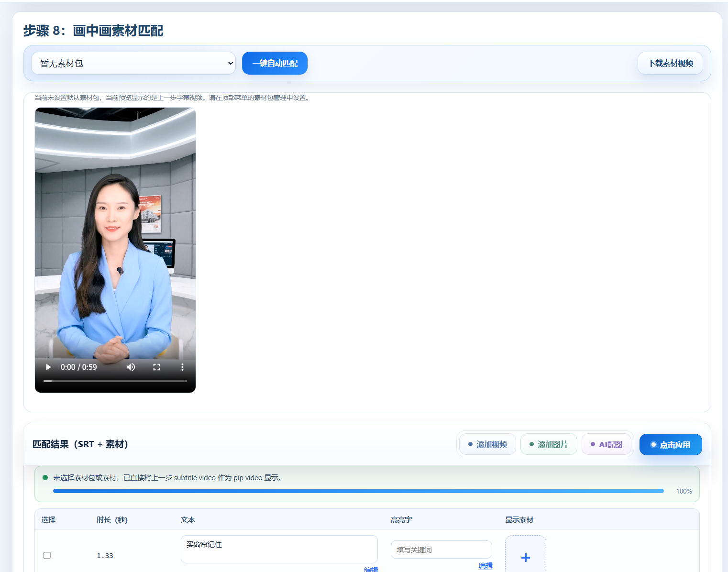Click 添加视频 button

click(x=487, y=444)
